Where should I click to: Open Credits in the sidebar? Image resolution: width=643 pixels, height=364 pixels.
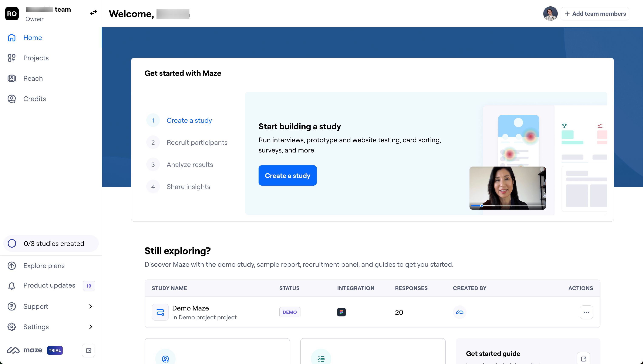(51, 99)
